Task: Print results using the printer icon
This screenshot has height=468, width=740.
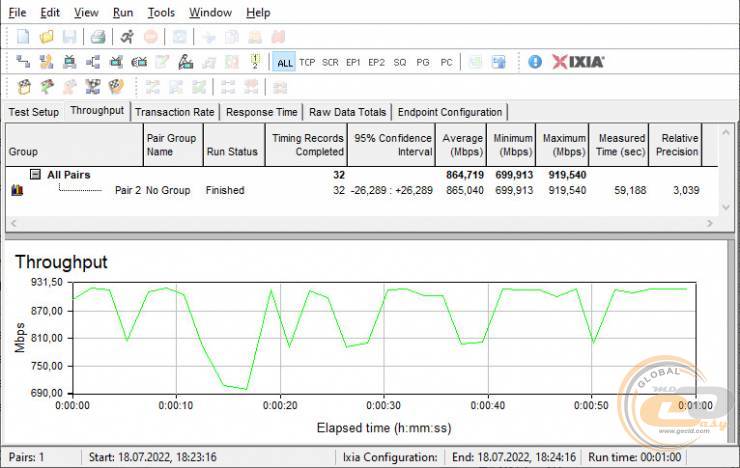Action: (x=98, y=37)
